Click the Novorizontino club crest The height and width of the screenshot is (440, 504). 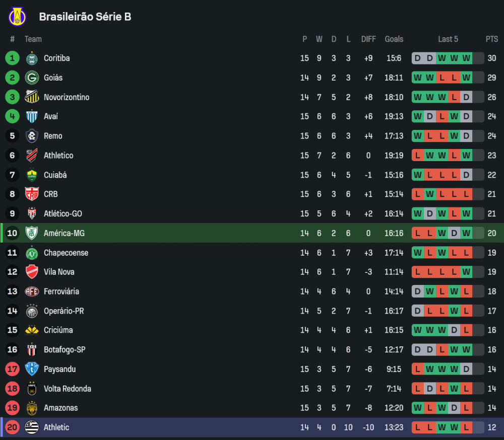(32, 97)
